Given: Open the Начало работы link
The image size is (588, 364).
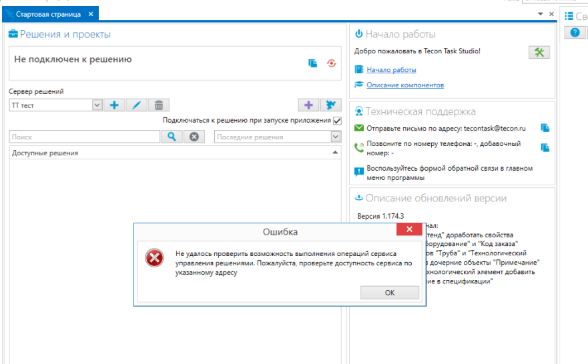Looking at the screenshot, I should [391, 69].
